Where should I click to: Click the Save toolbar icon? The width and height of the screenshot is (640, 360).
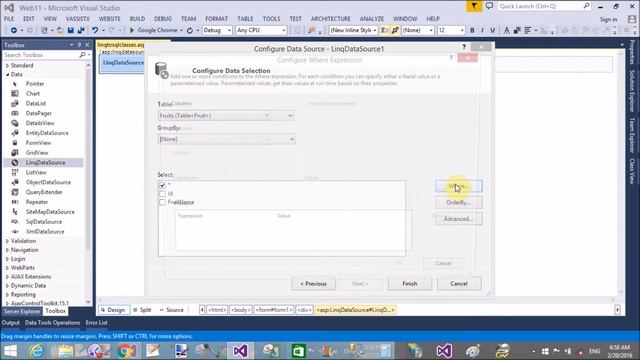pos(71,31)
